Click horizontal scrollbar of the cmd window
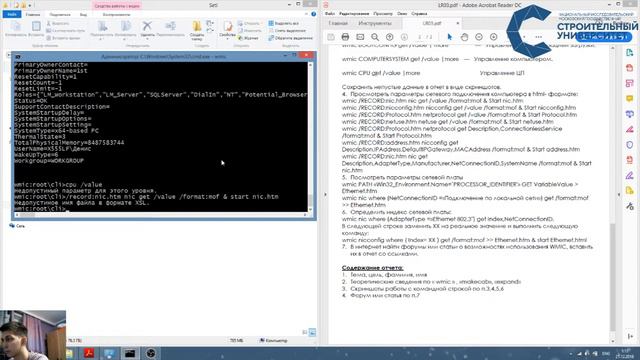The image size is (640, 360). pos(161,215)
